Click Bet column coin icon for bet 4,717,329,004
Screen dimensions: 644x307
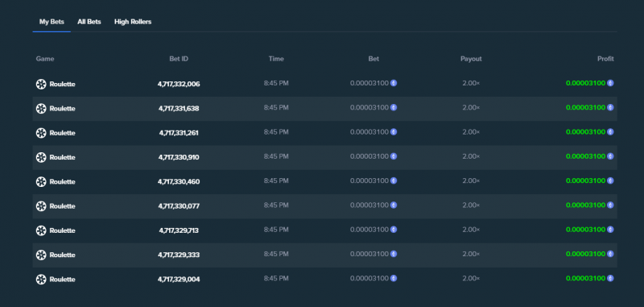point(394,278)
